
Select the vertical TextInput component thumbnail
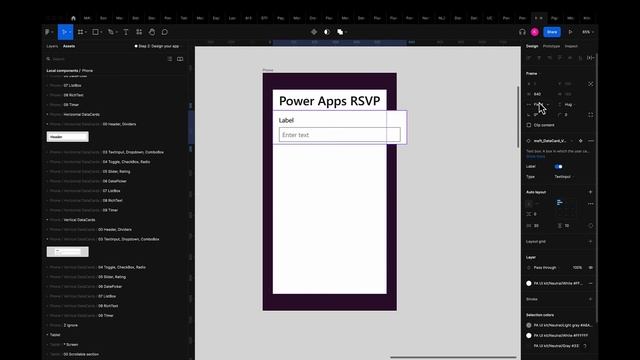67,252
